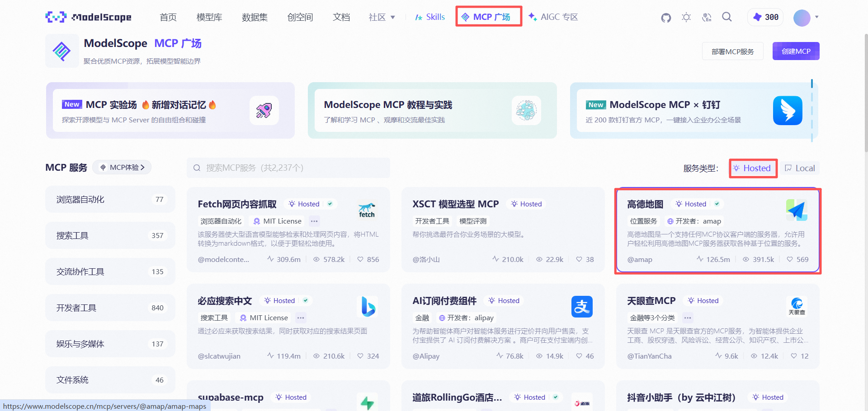Select 搜索工具 category with count 357

110,235
